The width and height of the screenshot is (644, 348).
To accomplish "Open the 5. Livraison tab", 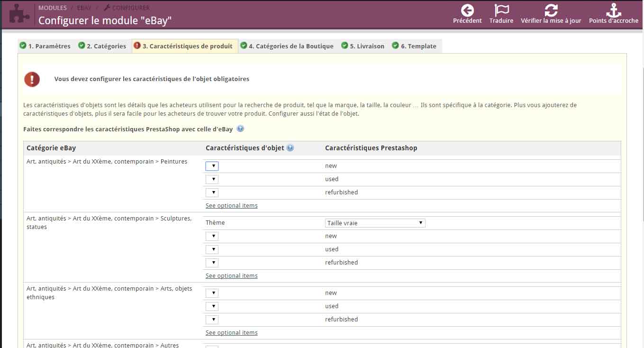I will 363,46.
